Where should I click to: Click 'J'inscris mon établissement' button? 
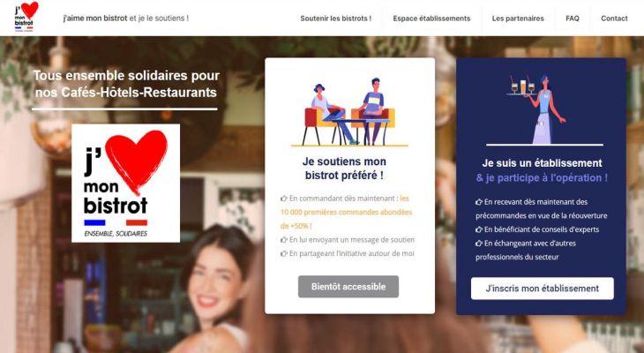[x=543, y=289]
